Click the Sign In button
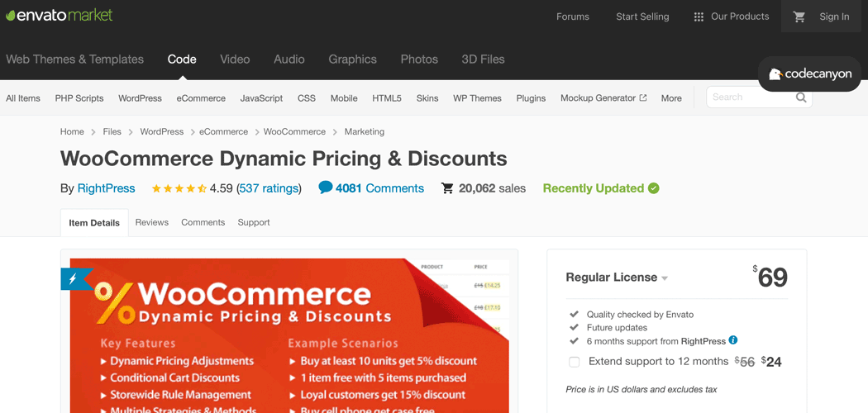 click(834, 17)
